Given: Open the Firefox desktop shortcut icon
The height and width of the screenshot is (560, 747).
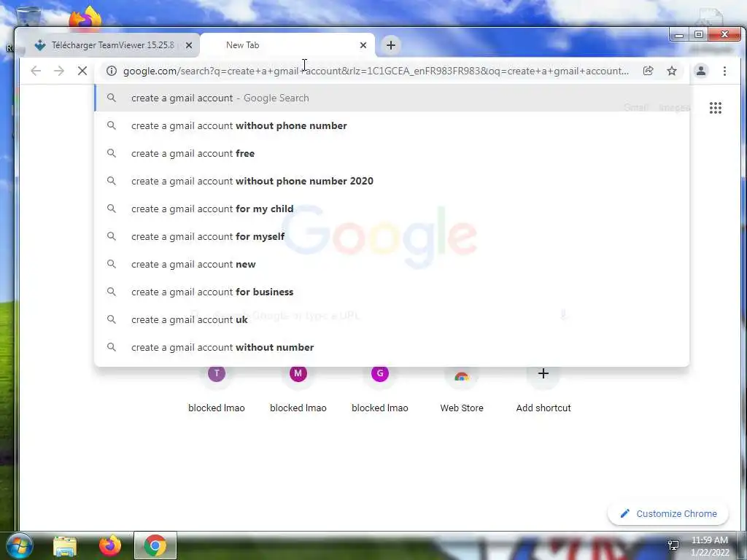Looking at the screenshot, I should point(85,17).
